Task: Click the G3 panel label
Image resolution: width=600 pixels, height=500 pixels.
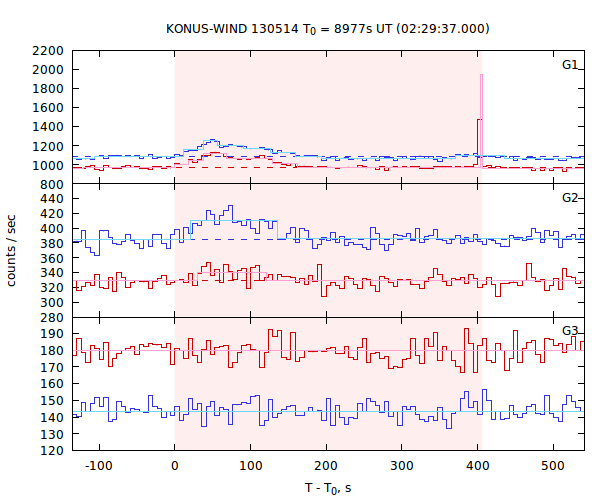Action: (x=570, y=331)
